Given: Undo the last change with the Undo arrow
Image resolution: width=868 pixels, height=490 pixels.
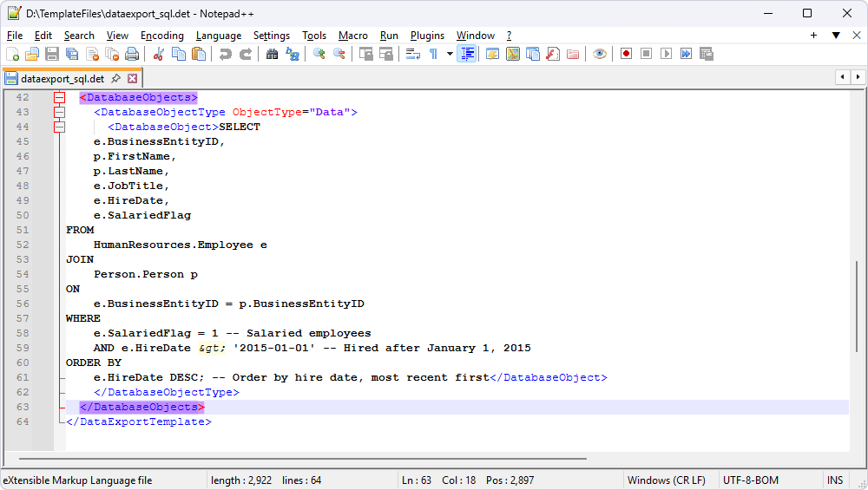Looking at the screenshot, I should click(x=225, y=54).
